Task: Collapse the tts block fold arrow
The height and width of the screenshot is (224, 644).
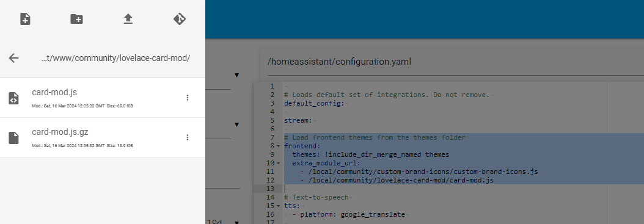Action: [279, 206]
